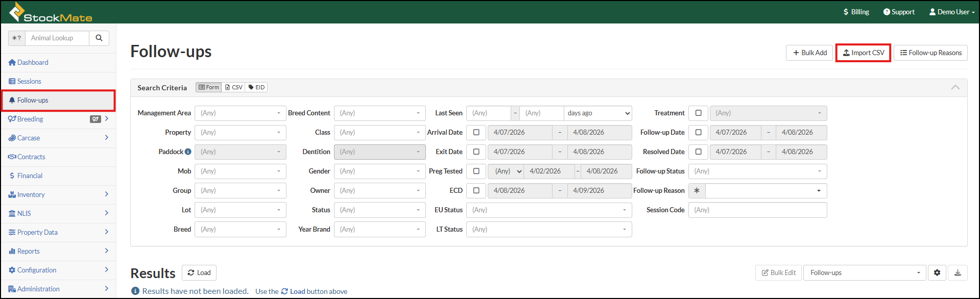Click the Breeding badge icon in sidebar
980x299 pixels.
tap(95, 119)
